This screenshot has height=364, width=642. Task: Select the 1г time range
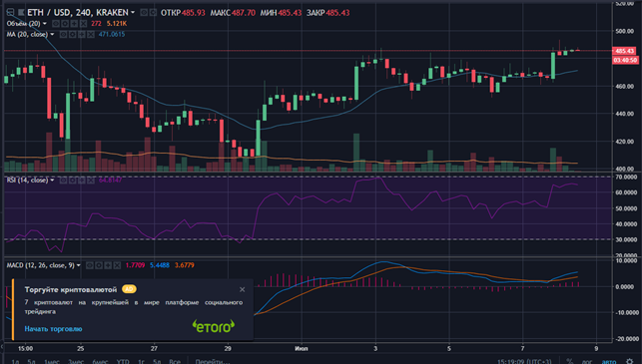pos(141,362)
